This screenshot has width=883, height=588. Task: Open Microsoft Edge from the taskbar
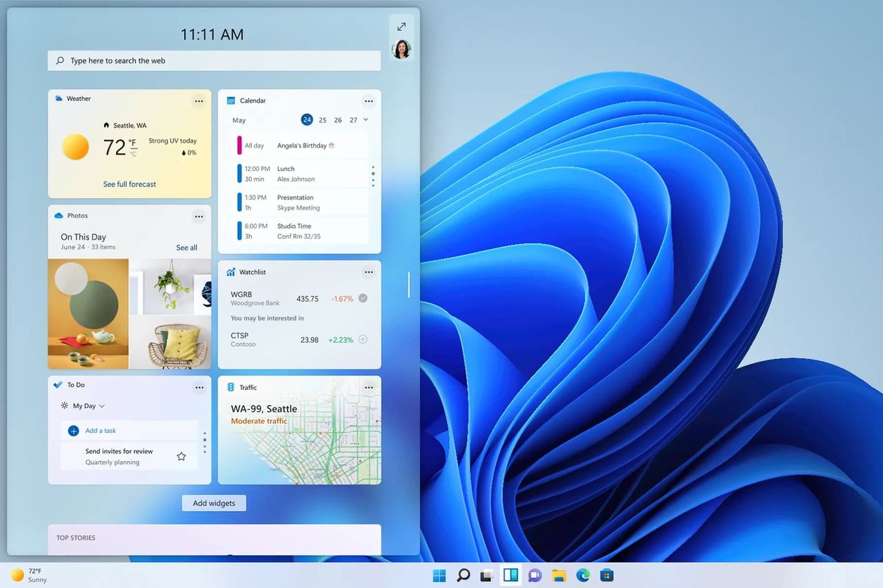[x=583, y=574]
